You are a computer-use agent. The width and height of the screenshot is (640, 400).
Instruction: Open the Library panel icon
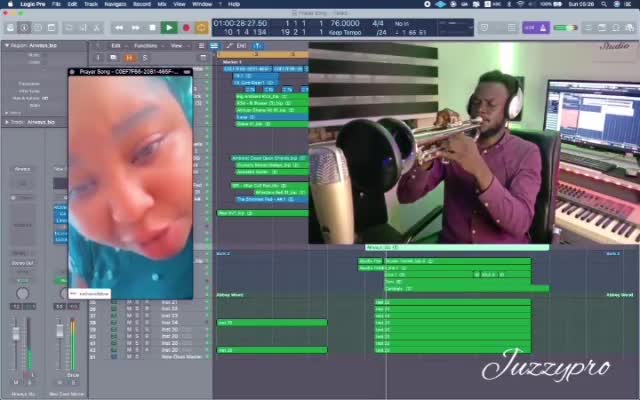click(x=11, y=28)
